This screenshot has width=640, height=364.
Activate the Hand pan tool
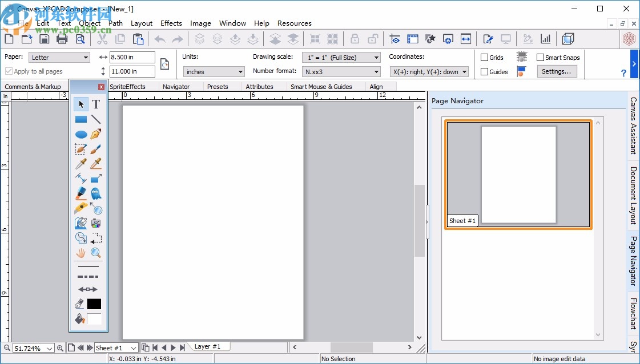[80, 253]
